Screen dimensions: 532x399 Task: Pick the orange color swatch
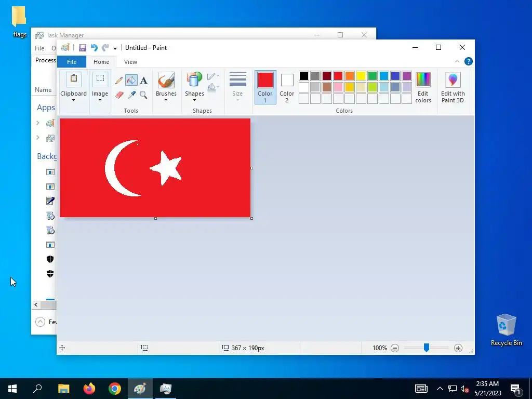click(350, 76)
